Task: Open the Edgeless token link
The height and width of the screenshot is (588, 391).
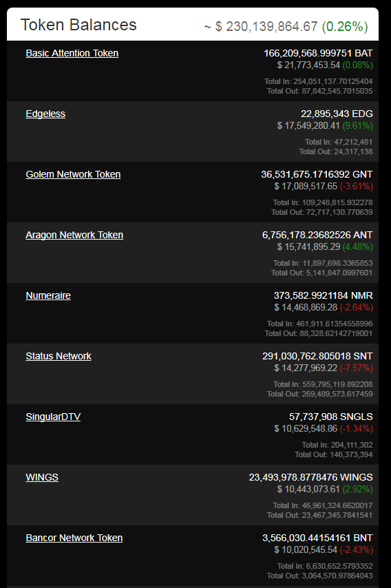Action: (45, 114)
